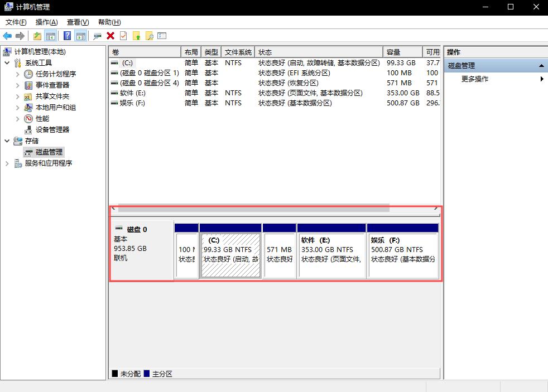Viewport: 548px width, 392px height.
Task: Click the blue Help question mark icon
Action: (67, 36)
